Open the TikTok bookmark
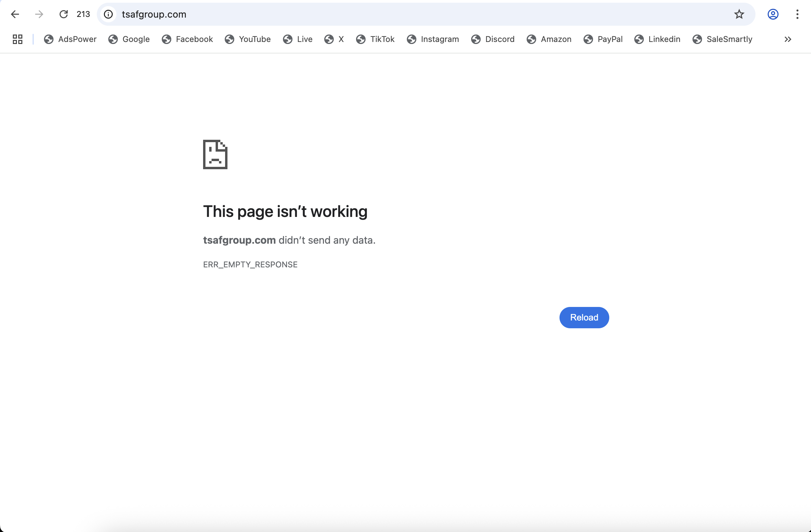Image resolution: width=811 pixels, height=532 pixels. click(375, 39)
